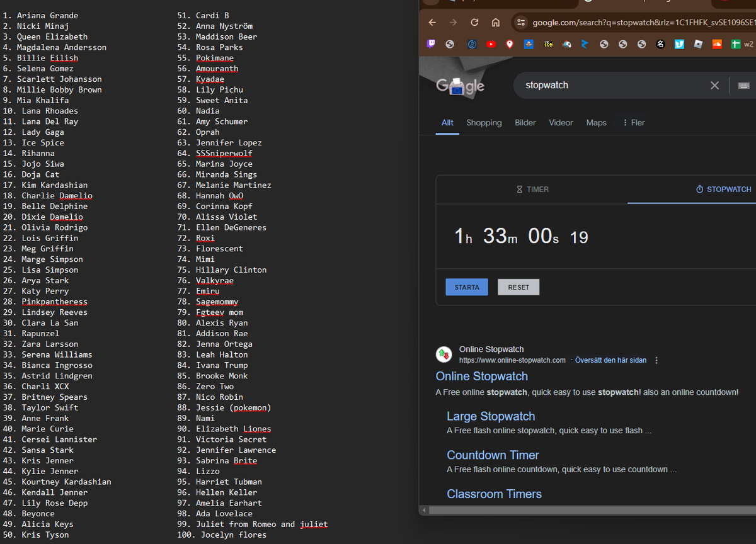
Task: Click the online-stopwatch.com URL text
Action: 512,361
